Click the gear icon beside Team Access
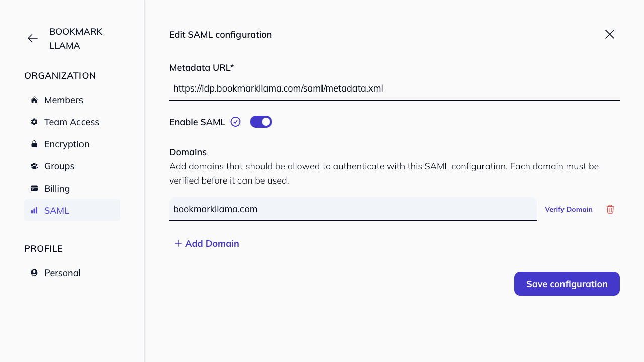The width and height of the screenshot is (644, 362). click(x=34, y=122)
